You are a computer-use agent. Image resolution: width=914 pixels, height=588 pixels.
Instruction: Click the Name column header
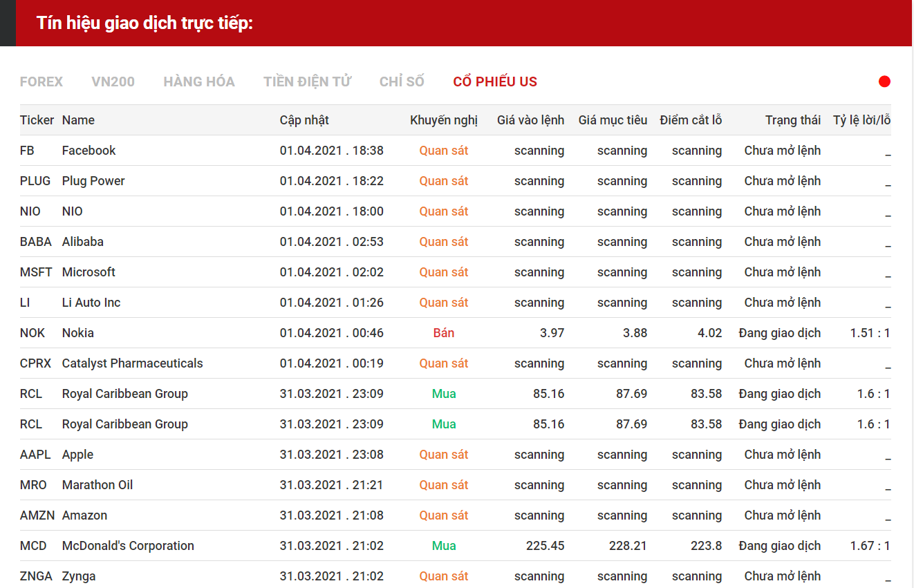tap(78, 120)
